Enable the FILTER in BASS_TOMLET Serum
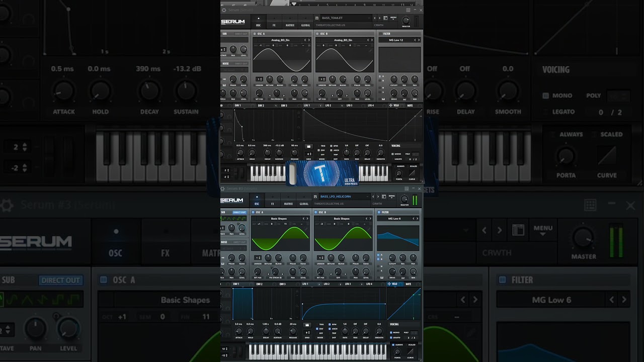Viewport: 644px width, 362px height. coord(380,34)
